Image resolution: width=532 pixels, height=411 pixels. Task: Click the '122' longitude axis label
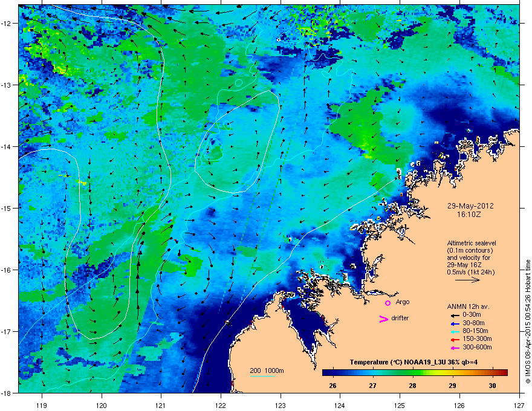221,405
